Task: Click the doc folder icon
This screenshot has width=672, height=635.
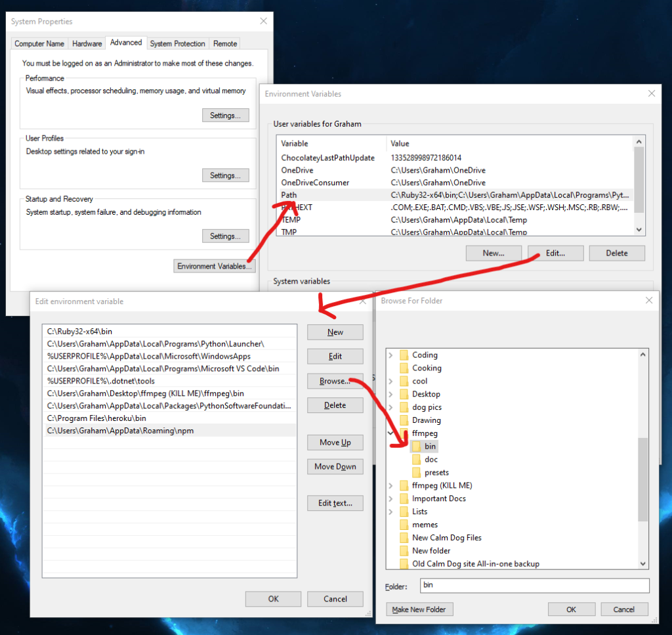Action: click(416, 460)
